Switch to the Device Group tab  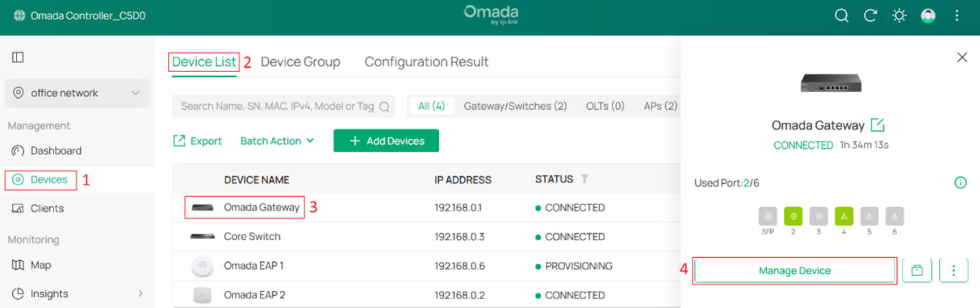300,62
